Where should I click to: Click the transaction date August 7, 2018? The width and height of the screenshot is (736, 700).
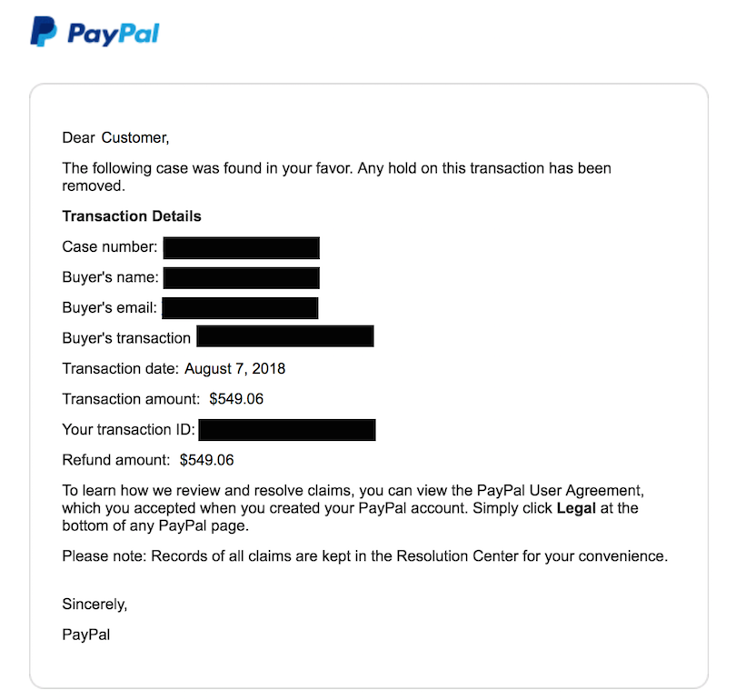[234, 368]
